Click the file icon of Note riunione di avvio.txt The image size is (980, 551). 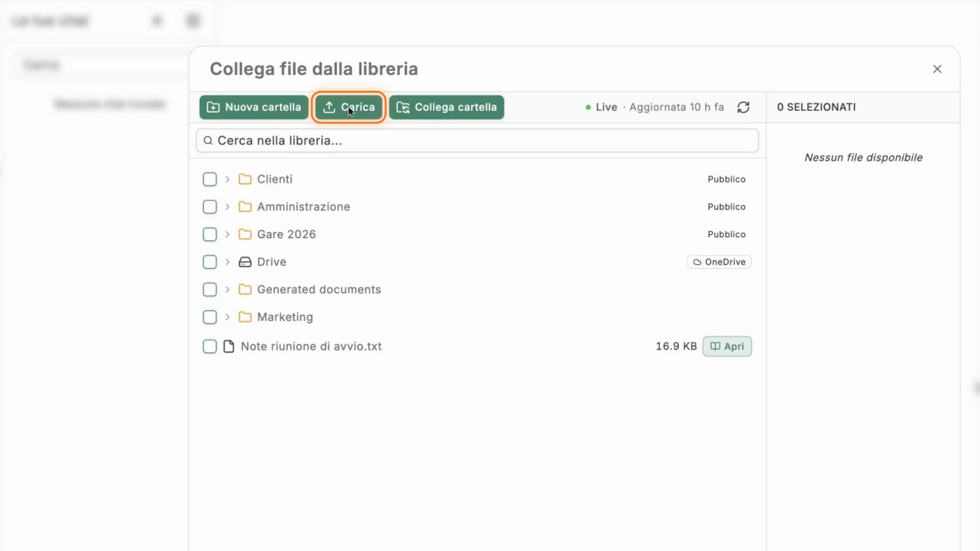(x=228, y=347)
